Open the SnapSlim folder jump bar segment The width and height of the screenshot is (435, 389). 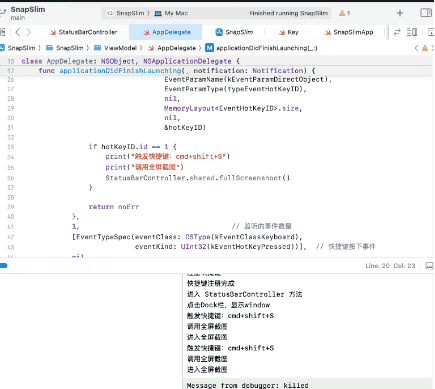66,48
